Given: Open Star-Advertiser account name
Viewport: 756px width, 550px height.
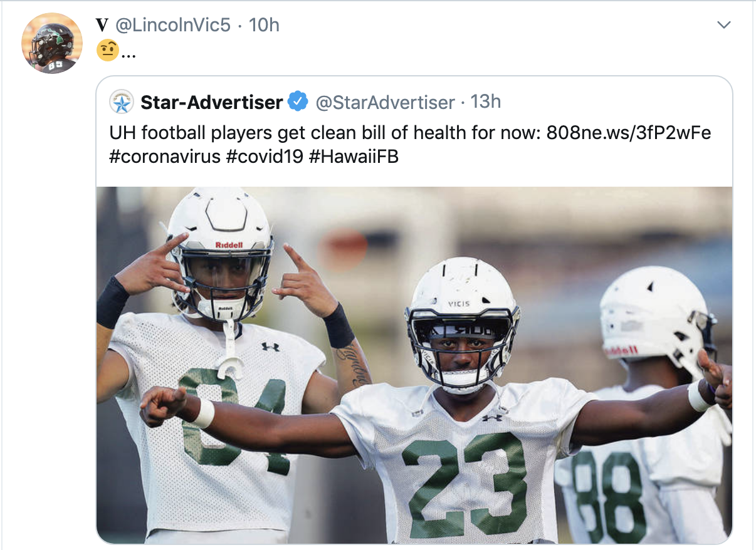Looking at the screenshot, I should (212, 102).
